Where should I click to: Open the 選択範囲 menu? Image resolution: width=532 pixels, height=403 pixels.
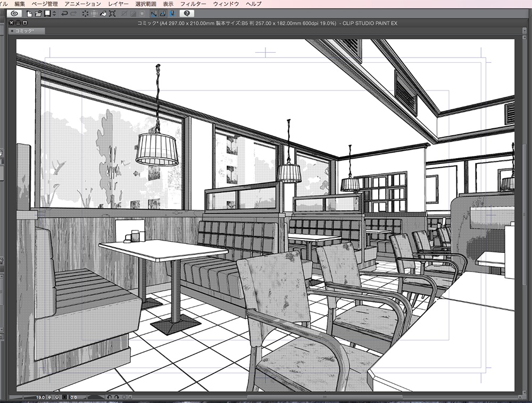click(146, 4)
